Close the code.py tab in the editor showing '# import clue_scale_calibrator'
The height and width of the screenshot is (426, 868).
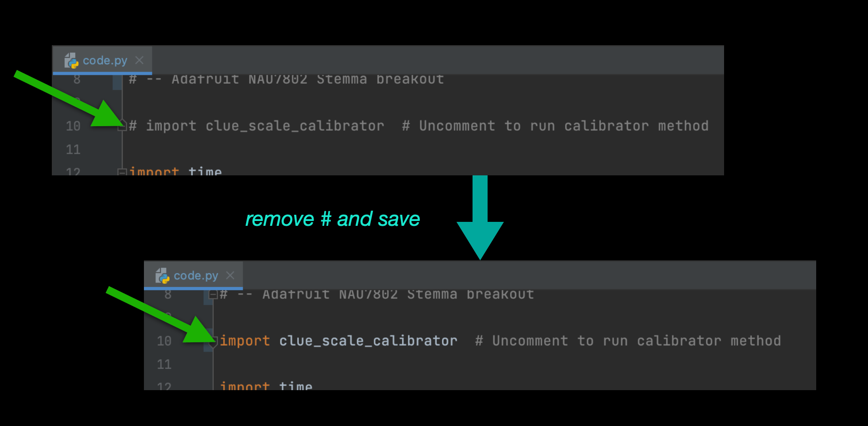(139, 60)
